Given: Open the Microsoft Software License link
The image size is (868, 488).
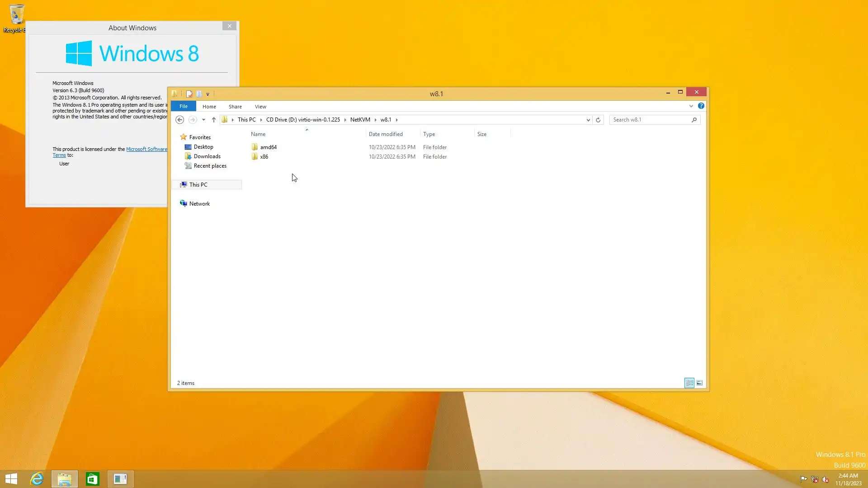Looking at the screenshot, I should [x=146, y=149].
